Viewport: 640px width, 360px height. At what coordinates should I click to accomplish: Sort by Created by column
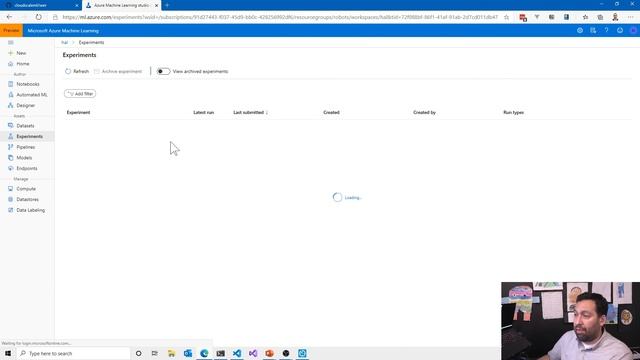tap(424, 112)
